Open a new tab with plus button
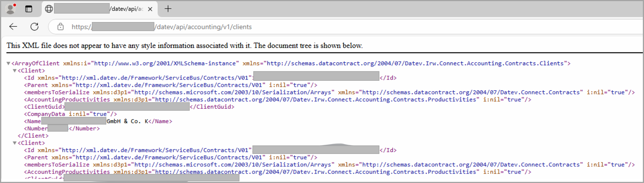 (168, 9)
